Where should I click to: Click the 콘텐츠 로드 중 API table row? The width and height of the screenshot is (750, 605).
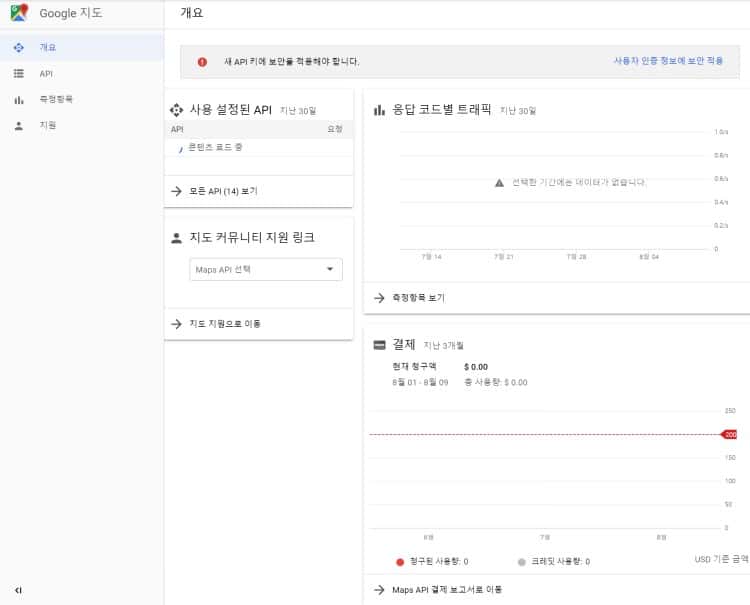point(215,147)
